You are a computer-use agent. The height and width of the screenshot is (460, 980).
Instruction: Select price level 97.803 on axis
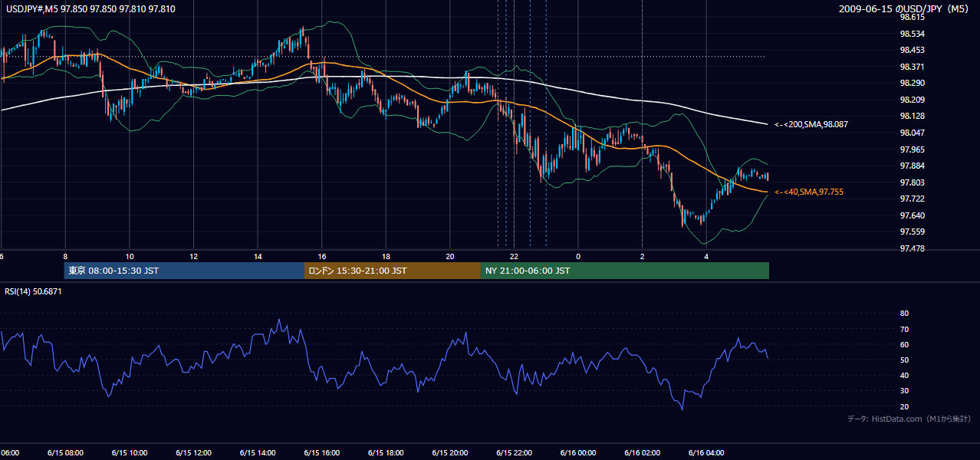[x=912, y=182]
